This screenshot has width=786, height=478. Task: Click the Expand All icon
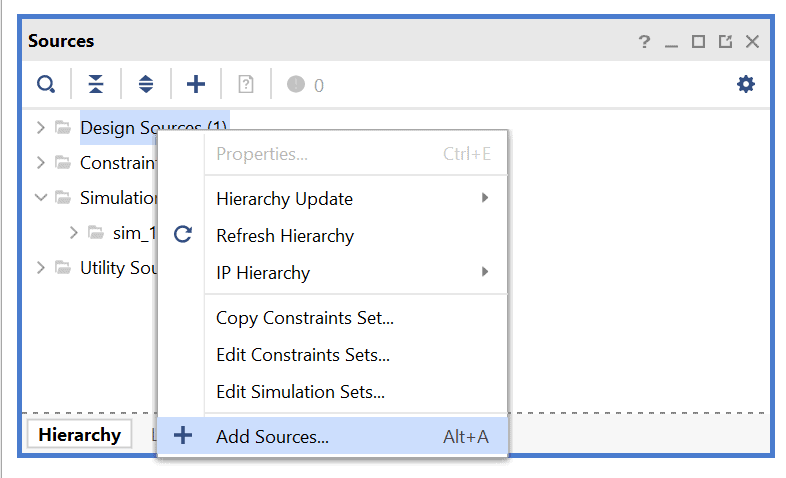tap(146, 85)
